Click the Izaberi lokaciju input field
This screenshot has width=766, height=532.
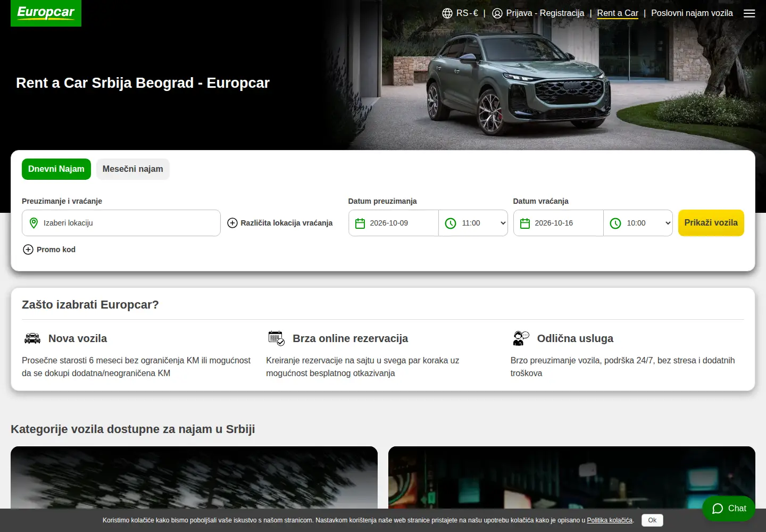tap(121, 223)
